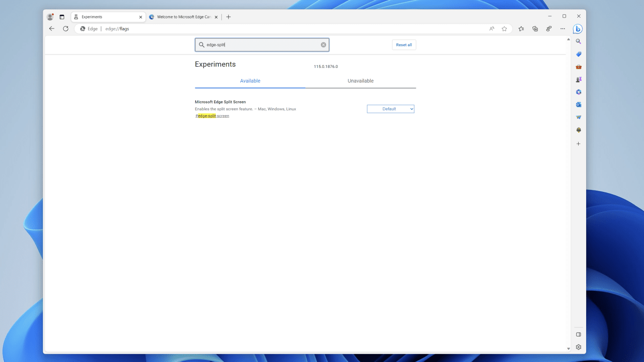
Task: Follow the #edge-split-screen flag link
Action: (212, 116)
